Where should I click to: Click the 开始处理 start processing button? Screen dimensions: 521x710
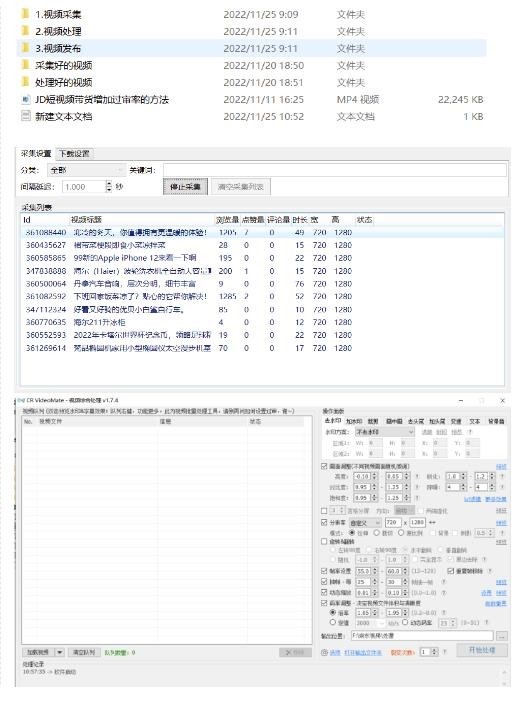[482, 650]
